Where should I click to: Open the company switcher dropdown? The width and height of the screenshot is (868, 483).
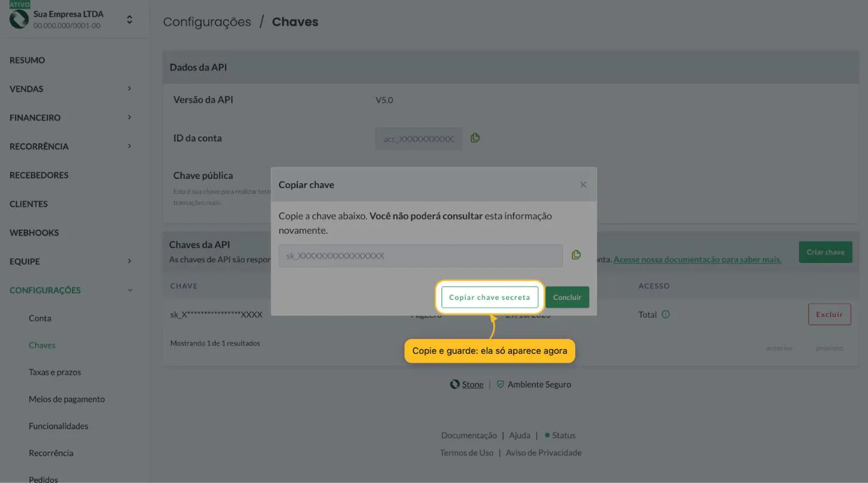[129, 20]
